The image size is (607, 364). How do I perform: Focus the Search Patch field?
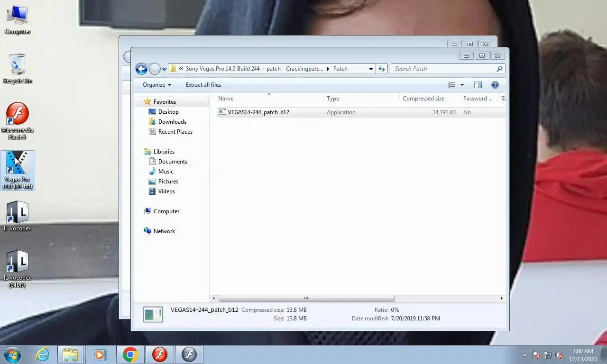444,69
